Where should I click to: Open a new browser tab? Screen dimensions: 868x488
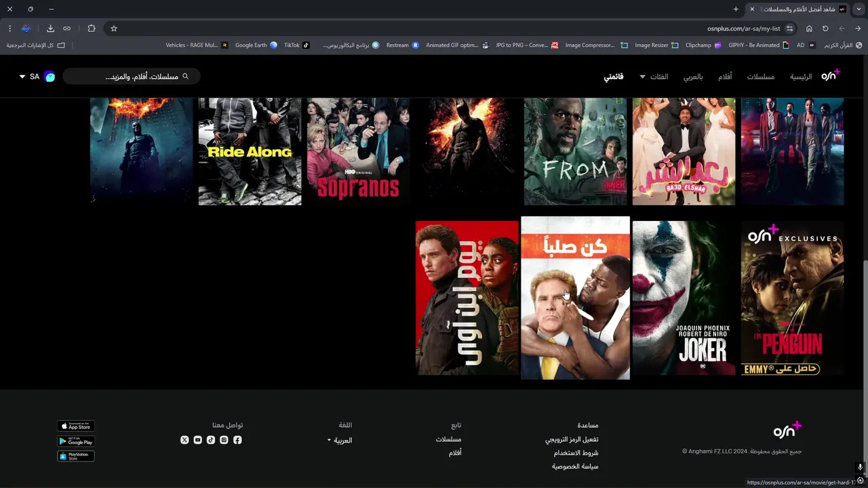[736, 9]
